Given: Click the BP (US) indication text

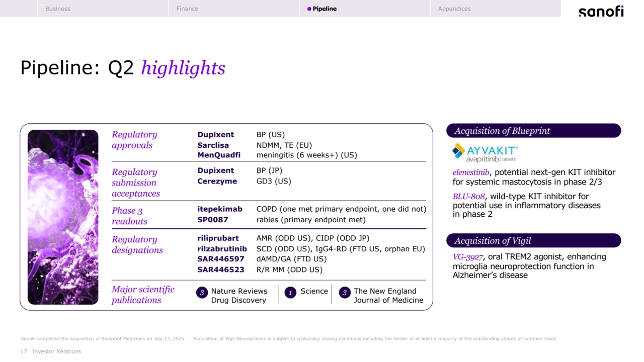Looking at the screenshot, I should [x=271, y=135].
